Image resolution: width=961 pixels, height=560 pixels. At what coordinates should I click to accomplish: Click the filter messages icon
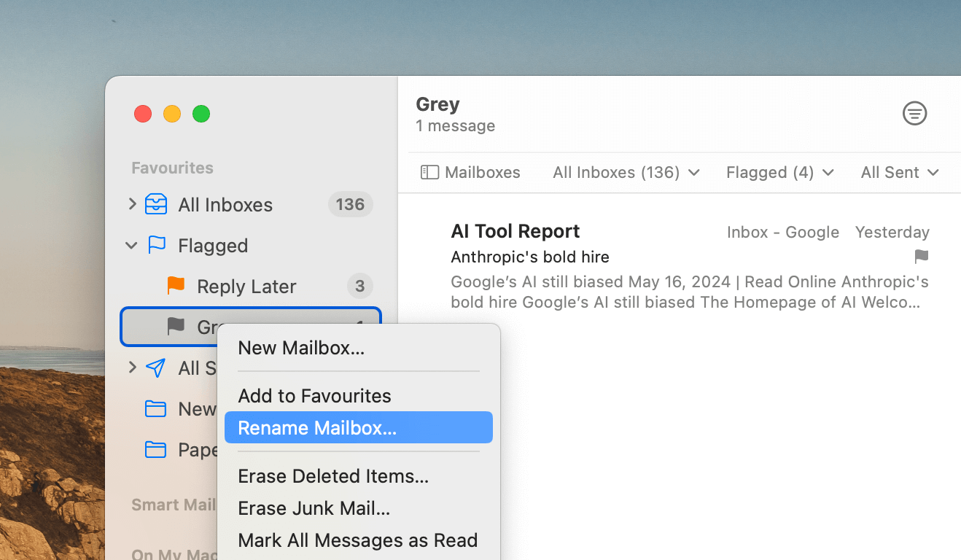[x=914, y=114]
